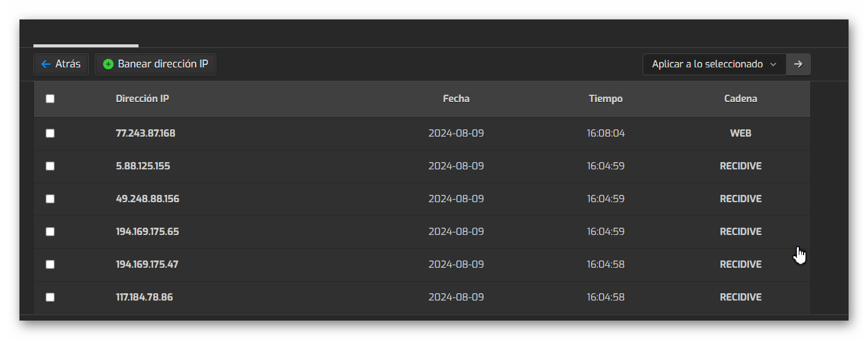Select the row checkbox for 117.184.78.86
Viewport: 868px width, 340px height.
(50, 297)
